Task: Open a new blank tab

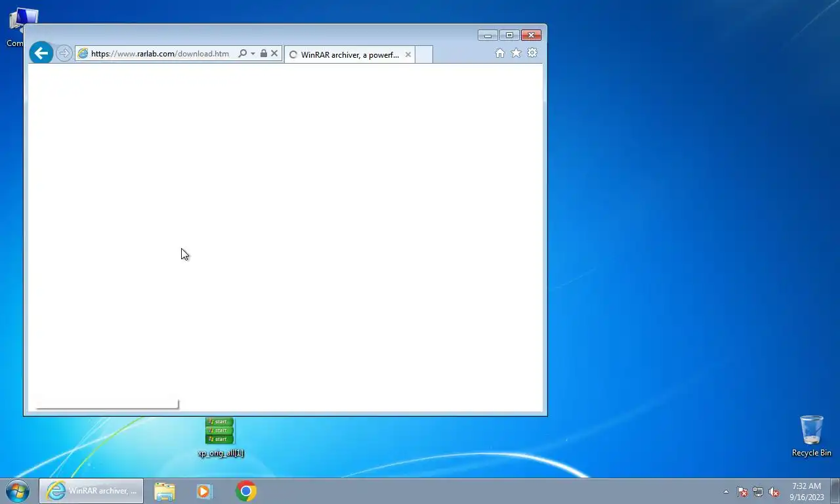Action: coord(424,54)
